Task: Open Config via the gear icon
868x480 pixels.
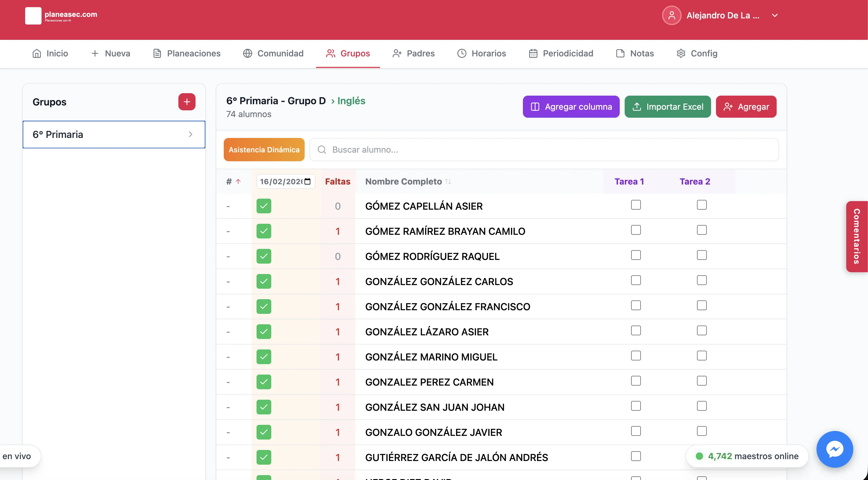Action: tap(681, 53)
